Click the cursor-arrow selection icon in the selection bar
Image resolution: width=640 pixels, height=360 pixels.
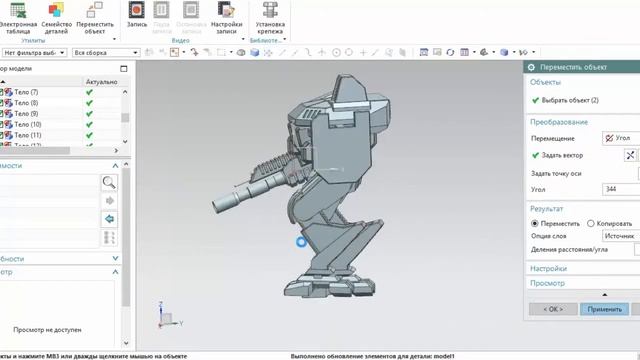click(x=194, y=52)
